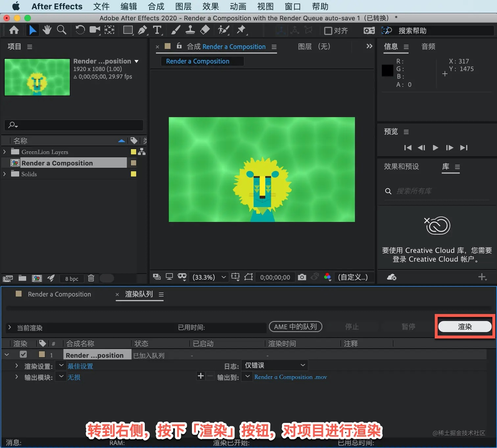Click the project search input field
The width and height of the screenshot is (497, 448).
click(74, 125)
